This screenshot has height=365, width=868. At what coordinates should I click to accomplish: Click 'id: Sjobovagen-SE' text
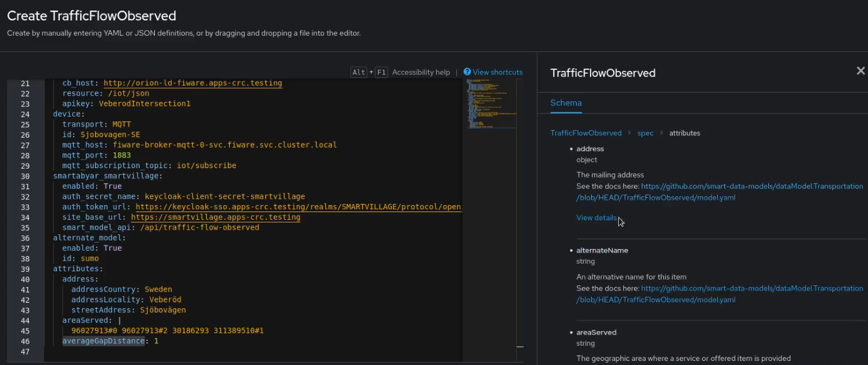pos(101,135)
